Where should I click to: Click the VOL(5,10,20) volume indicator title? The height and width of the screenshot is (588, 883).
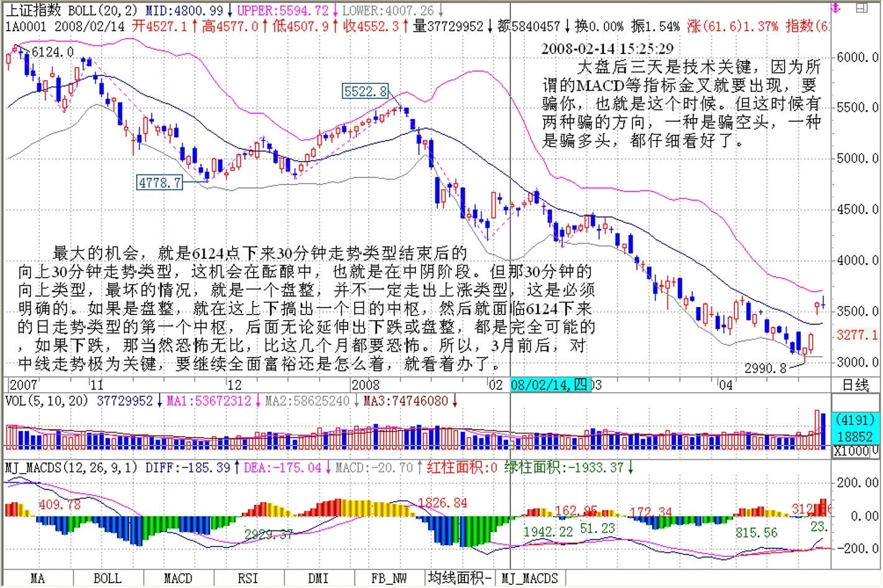pos(47,401)
